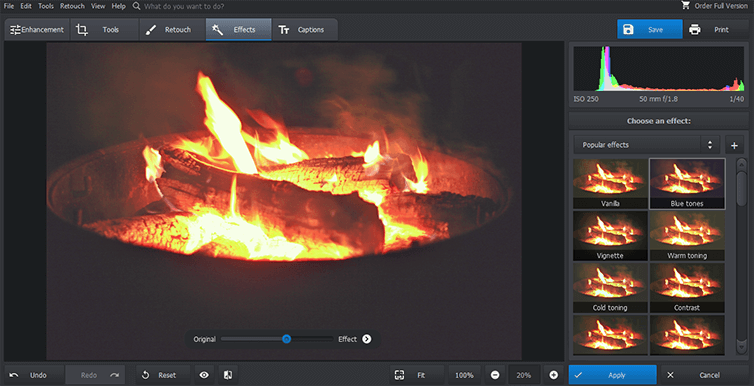754x386 pixels.
Task: Switch to the Enhancement tab
Action: pos(37,30)
